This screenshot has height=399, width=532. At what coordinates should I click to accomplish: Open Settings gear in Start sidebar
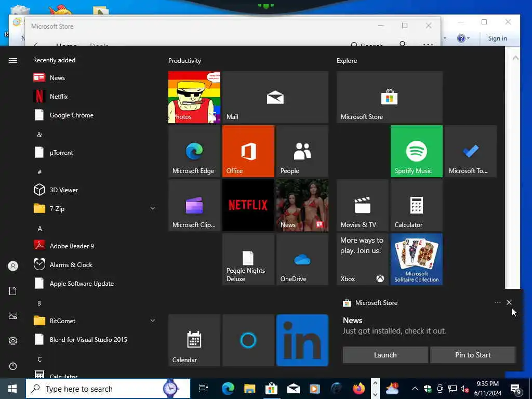13,341
